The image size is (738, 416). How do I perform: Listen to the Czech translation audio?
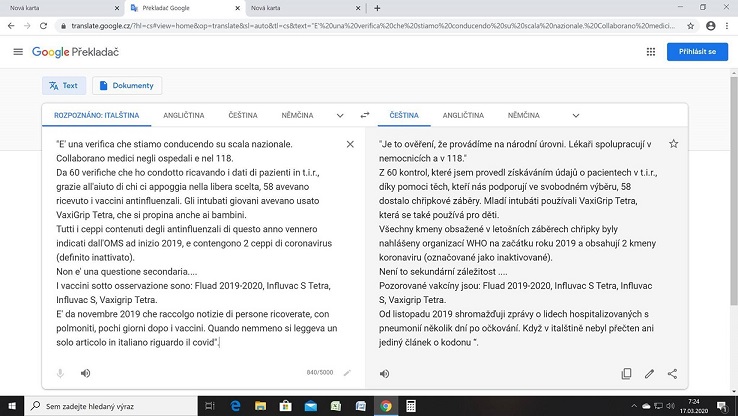click(385, 374)
